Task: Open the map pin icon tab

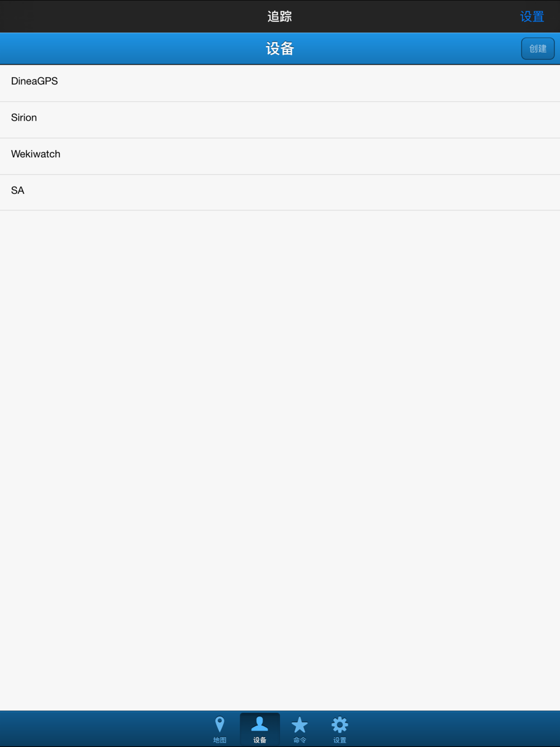Action: tap(220, 725)
